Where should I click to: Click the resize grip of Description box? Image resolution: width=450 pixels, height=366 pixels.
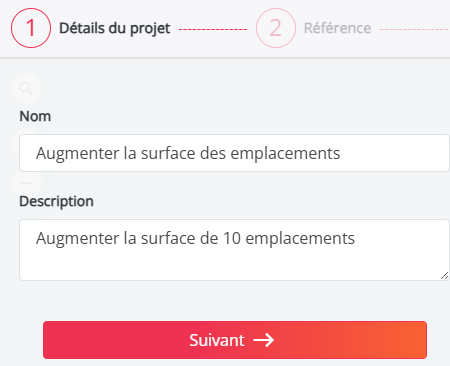(x=444, y=276)
